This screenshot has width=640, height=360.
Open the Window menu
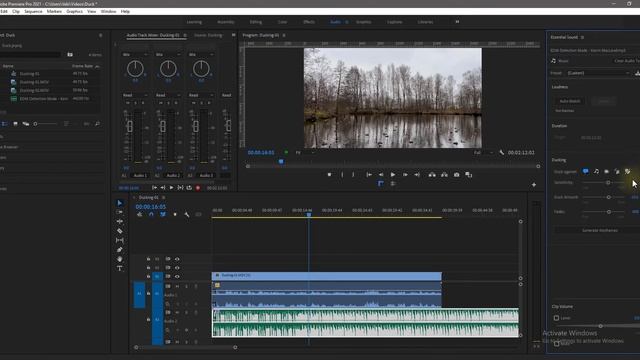point(108,11)
